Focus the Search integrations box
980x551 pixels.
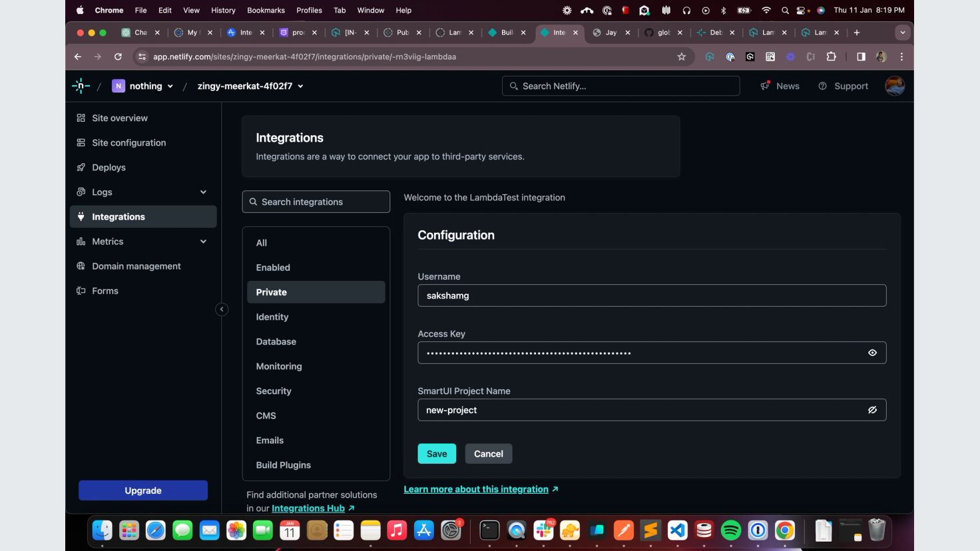(316, 202)
